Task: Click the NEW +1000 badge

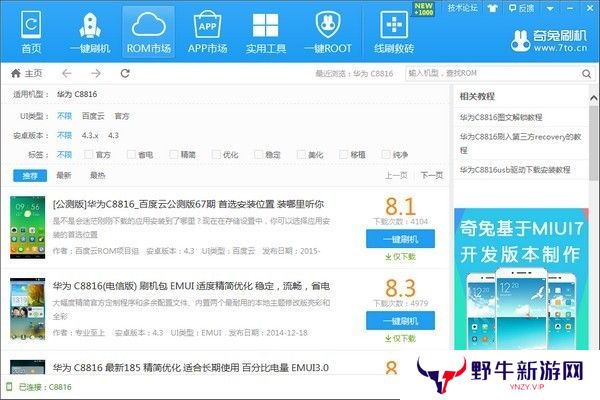Action: 424,9
